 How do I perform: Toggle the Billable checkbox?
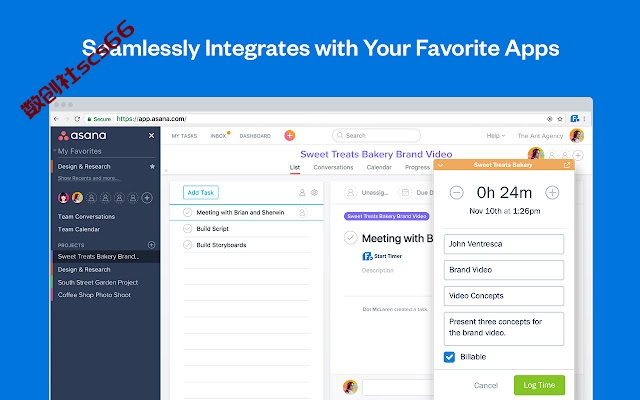pyautogui.click(x=449, y=357)
